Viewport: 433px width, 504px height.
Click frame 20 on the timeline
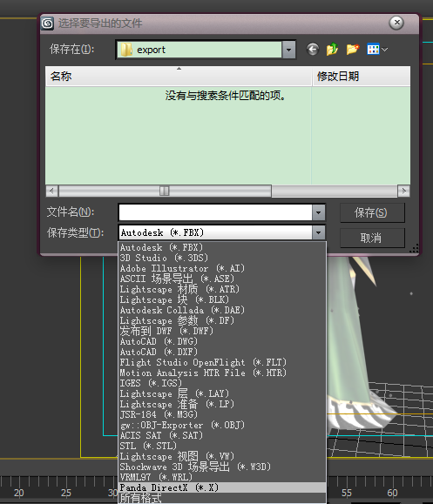(x=18, y=493)
